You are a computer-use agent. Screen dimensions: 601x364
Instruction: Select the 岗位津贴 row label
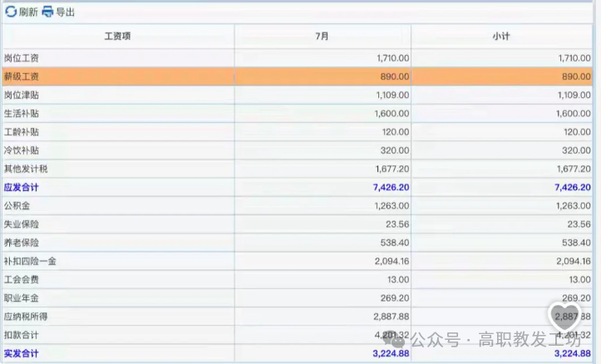point(22,95)
